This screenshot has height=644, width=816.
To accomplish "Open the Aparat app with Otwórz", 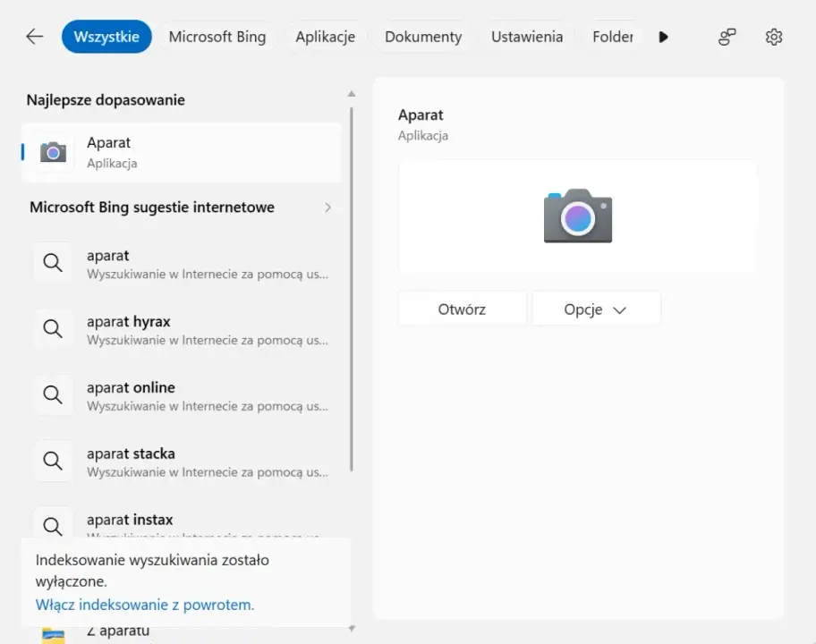I will [462, 309].
